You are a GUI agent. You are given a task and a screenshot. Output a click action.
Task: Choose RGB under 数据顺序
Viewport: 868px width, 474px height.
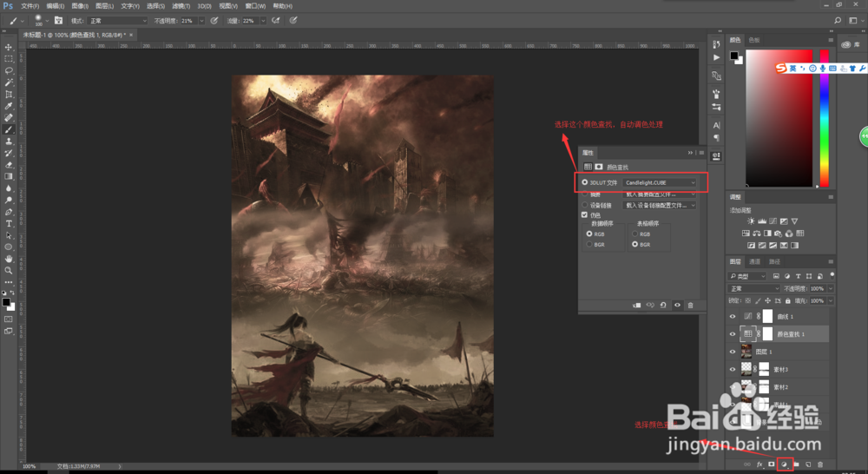(589, 234)
